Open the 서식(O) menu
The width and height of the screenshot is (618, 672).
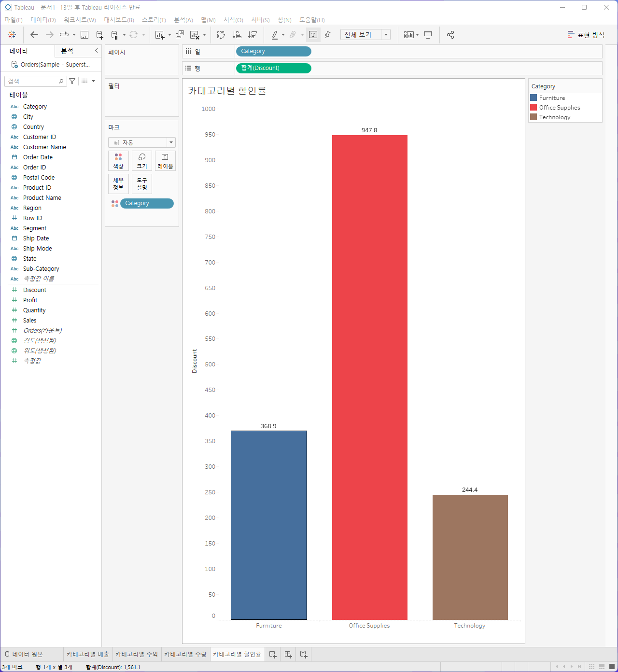coord(233,20)
